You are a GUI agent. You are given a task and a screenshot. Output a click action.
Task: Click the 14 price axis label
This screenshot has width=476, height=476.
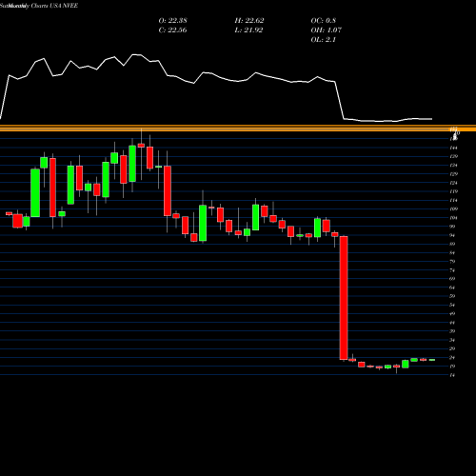[452, 375]
